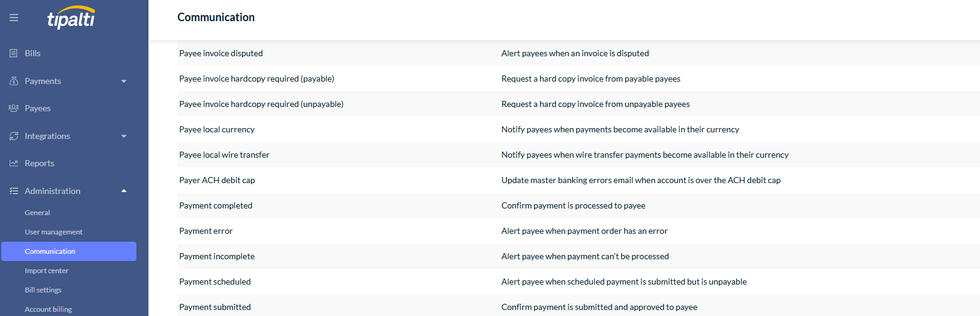Select Payer ACH debit cap row

(578, 180)
